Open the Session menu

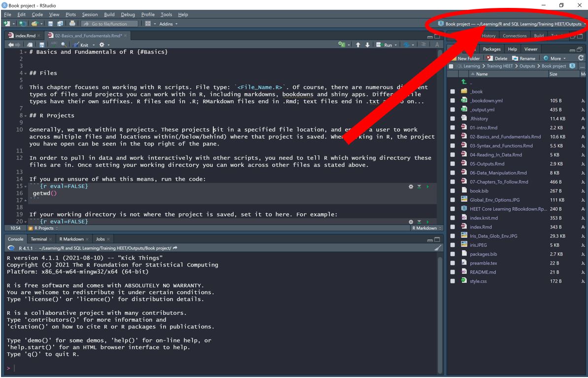[x=90, y=14]
